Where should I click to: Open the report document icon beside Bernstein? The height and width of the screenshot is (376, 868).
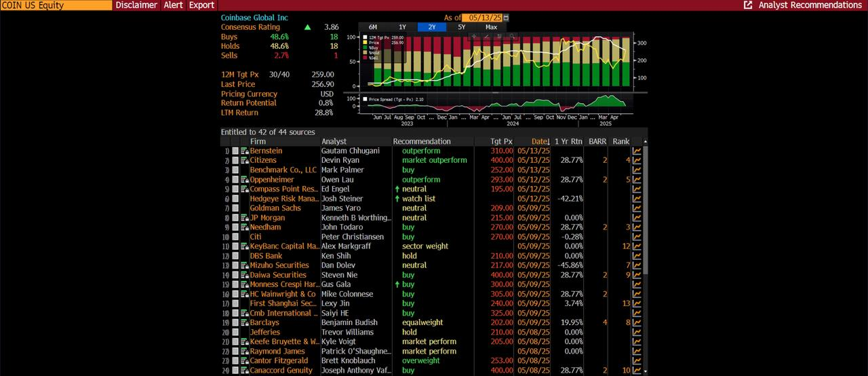click(245, 151)
